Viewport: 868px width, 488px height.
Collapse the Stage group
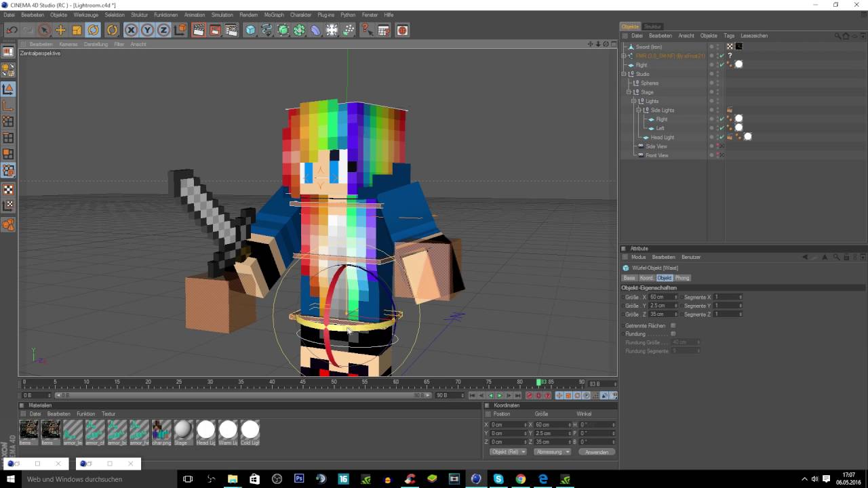[629, 92]
